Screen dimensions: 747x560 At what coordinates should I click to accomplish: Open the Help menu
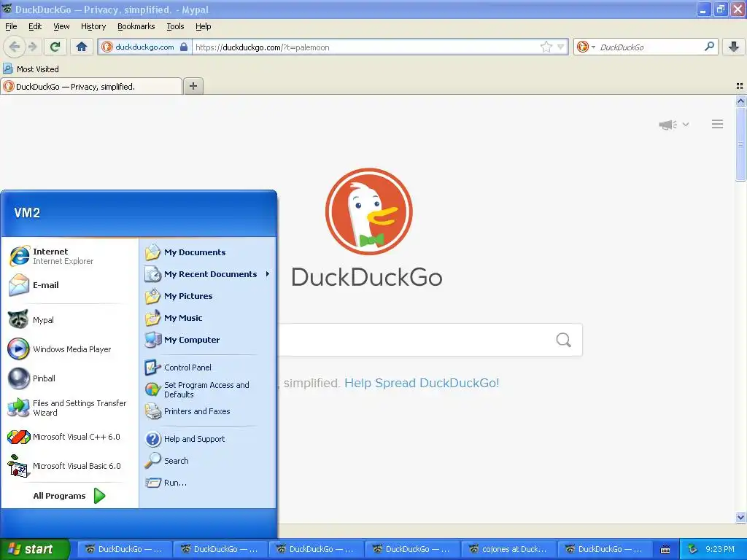tap(203, 26)
